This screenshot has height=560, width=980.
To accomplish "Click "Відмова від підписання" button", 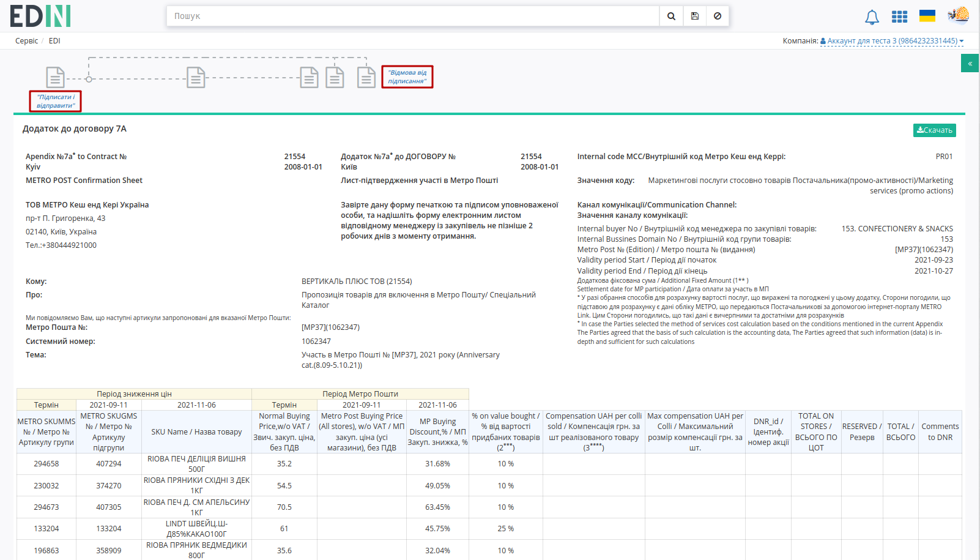I will pyautogui.click(x=407, y=77).
